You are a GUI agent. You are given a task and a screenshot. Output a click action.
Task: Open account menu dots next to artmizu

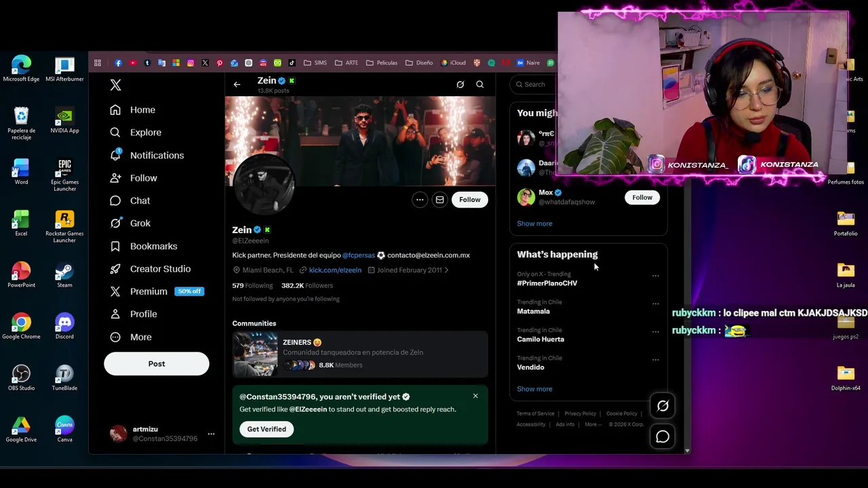tap(211, 434)
